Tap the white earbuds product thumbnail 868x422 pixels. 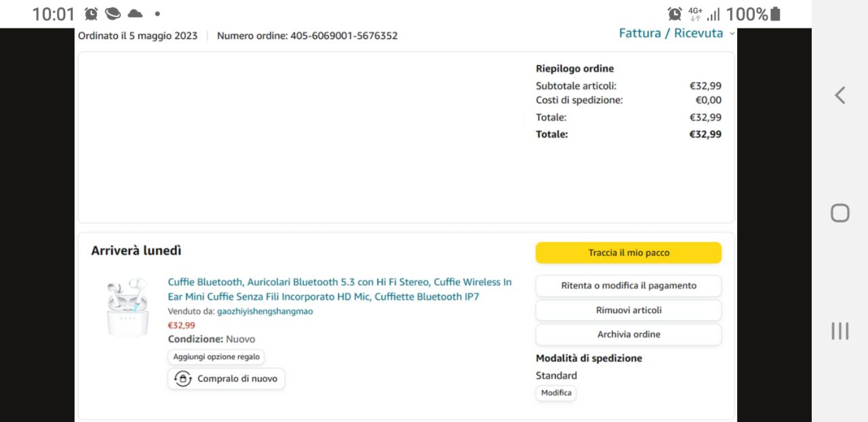click(x=127, y=307)
